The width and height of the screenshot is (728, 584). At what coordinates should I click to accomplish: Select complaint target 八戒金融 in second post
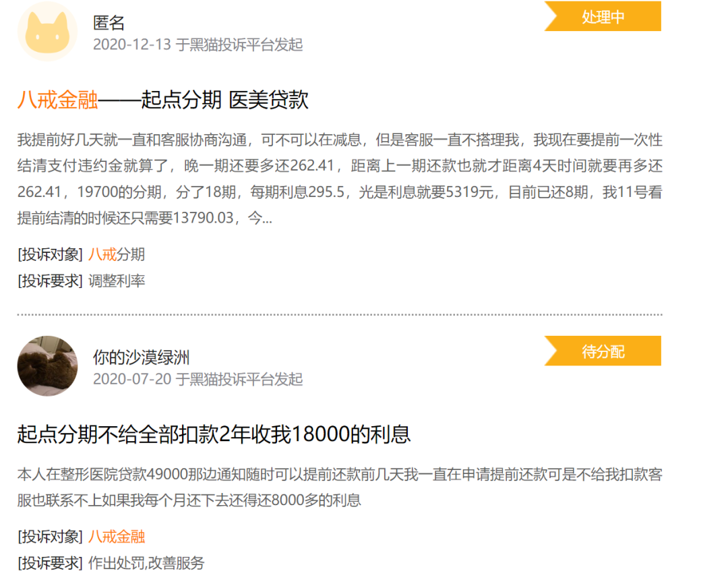tap(117, 536)
